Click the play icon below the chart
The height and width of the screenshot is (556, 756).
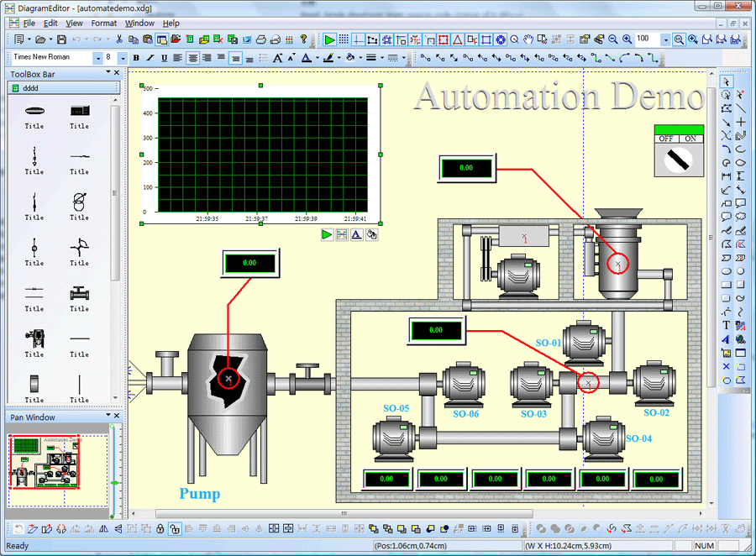click(x=327, y=235)
